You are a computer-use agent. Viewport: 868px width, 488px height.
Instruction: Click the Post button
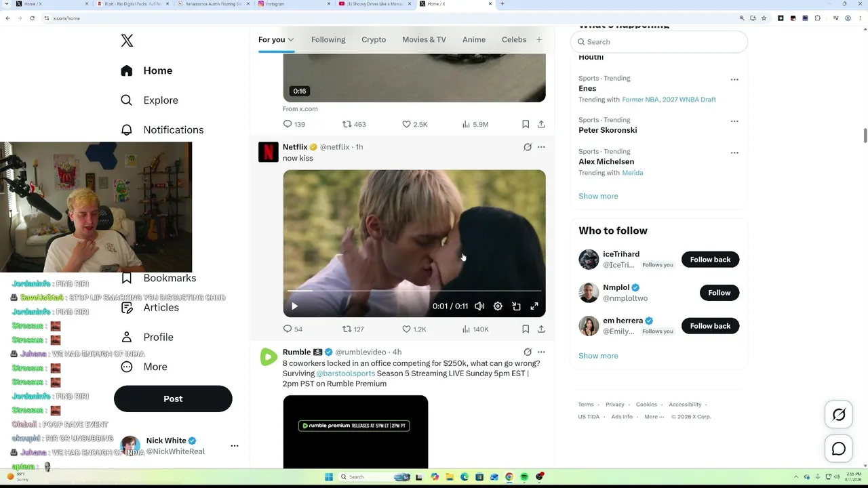tap(173, 399)
